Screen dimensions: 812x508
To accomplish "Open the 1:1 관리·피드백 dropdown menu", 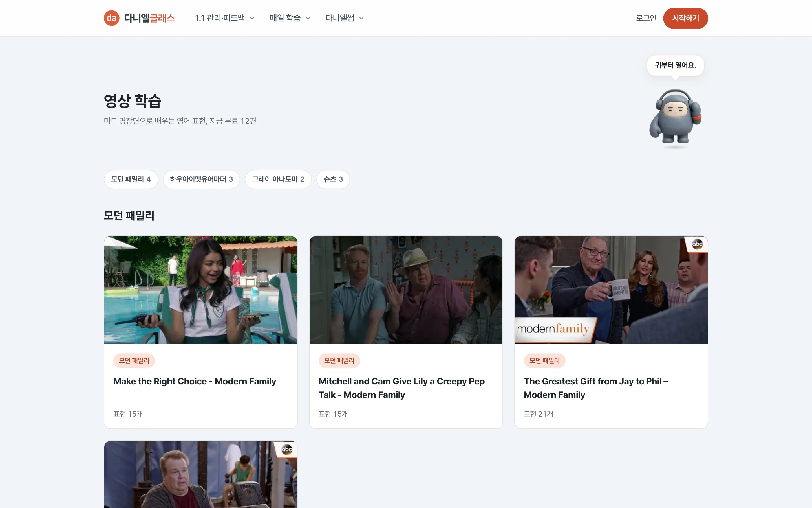I will 225,18.
